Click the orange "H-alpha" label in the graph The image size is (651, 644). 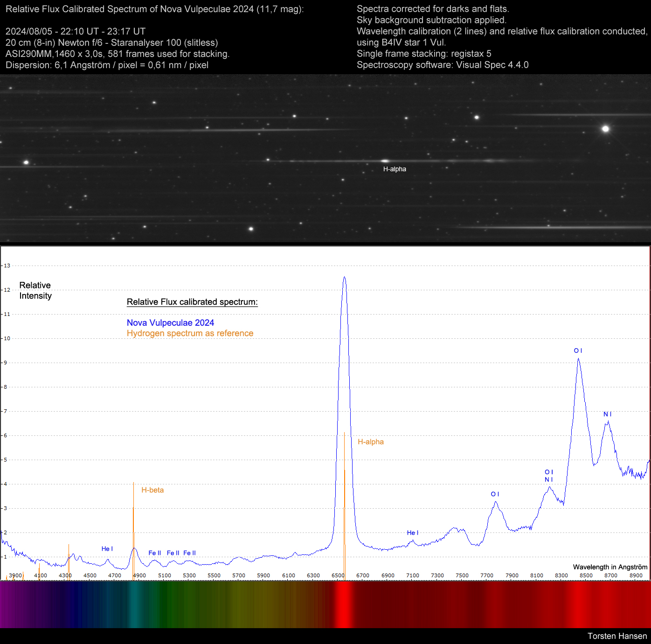click(x=371, y=442)
